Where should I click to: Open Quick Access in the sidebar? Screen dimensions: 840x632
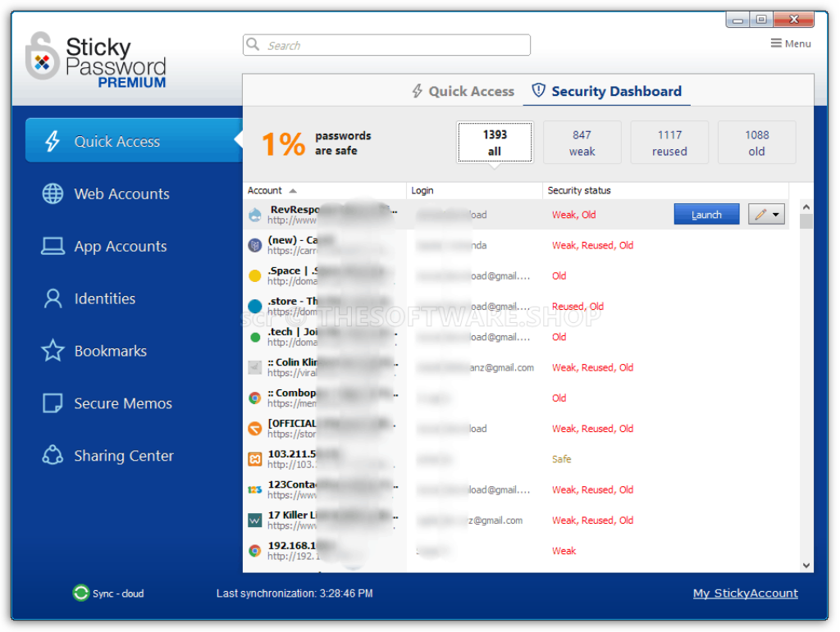(134, 141)
